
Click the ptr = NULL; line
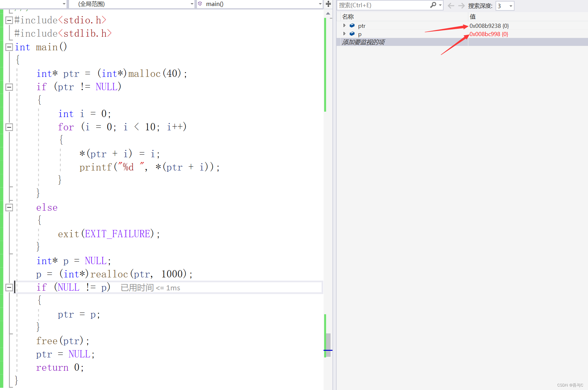(66, 354)
